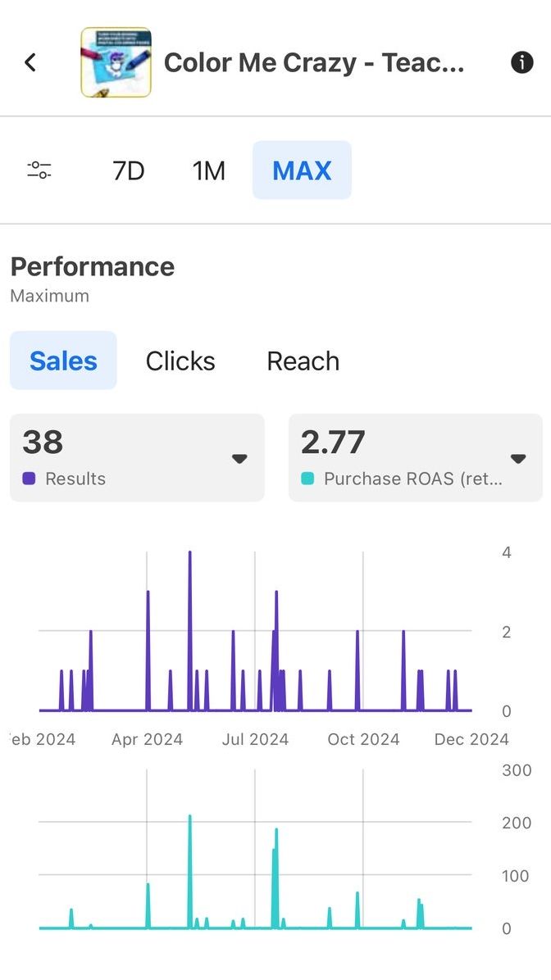Tap the Color Me Crazy ad thumbnail
551x980 pixels.
(x=116, y=62)
